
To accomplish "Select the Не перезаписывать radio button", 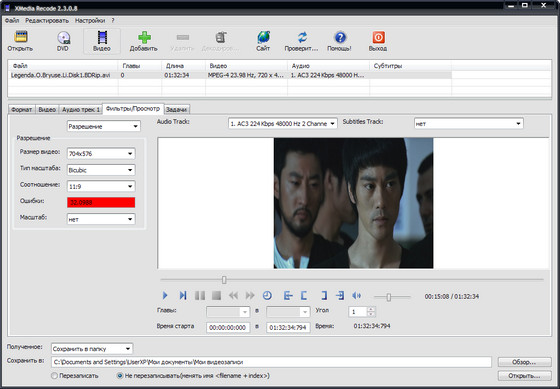I will pyautogui.click(x=120, y=376).
